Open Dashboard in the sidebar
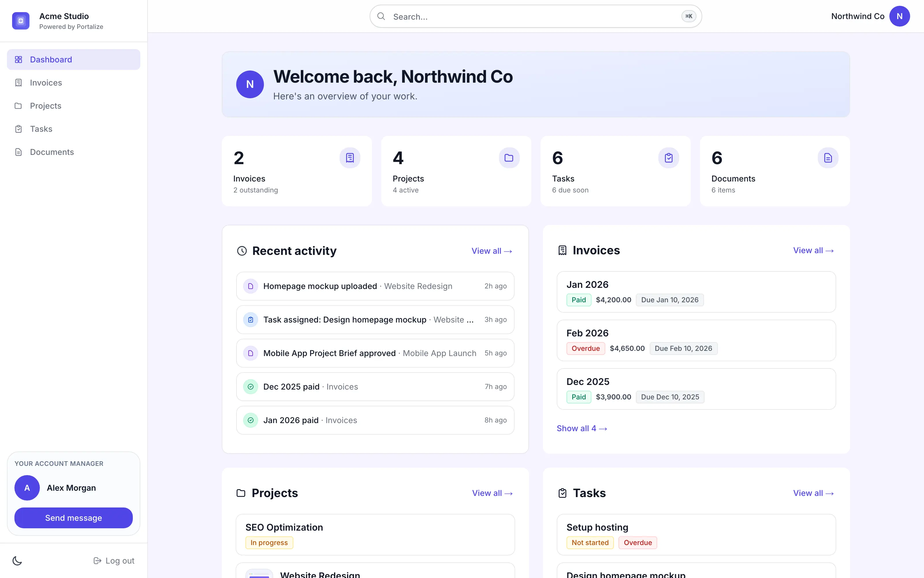924x578 pixels. point(73,60)
